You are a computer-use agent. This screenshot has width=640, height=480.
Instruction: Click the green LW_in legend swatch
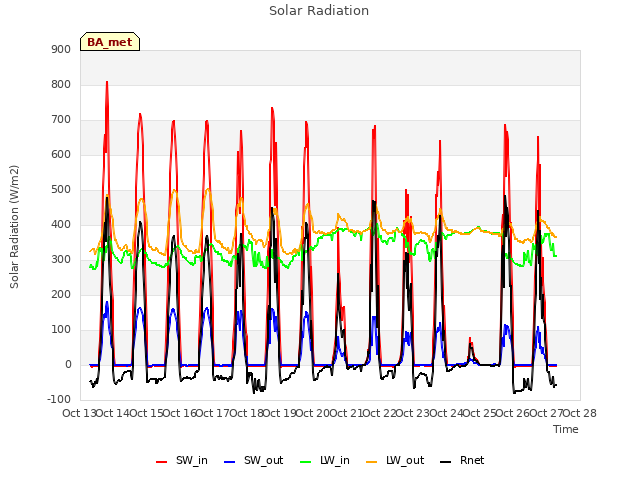pos(306,462)
